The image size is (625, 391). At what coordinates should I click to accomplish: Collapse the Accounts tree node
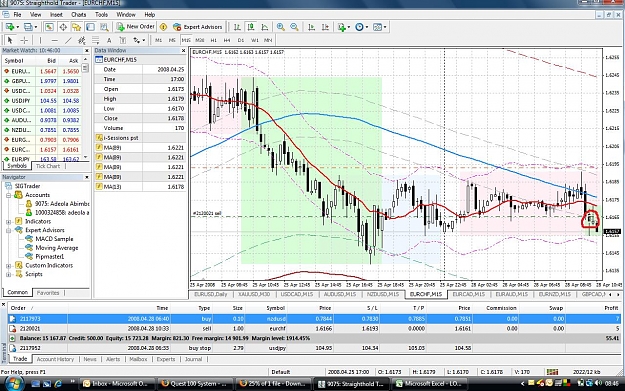coord(9,195)
